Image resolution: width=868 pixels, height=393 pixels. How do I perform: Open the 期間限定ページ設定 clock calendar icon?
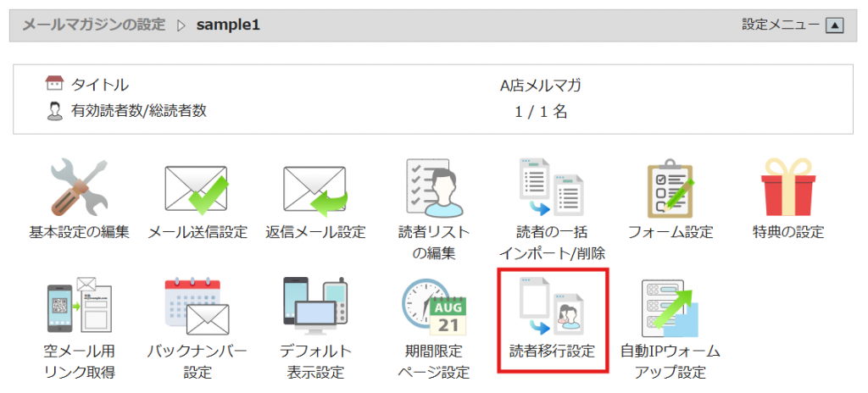[x=433, y=307]
